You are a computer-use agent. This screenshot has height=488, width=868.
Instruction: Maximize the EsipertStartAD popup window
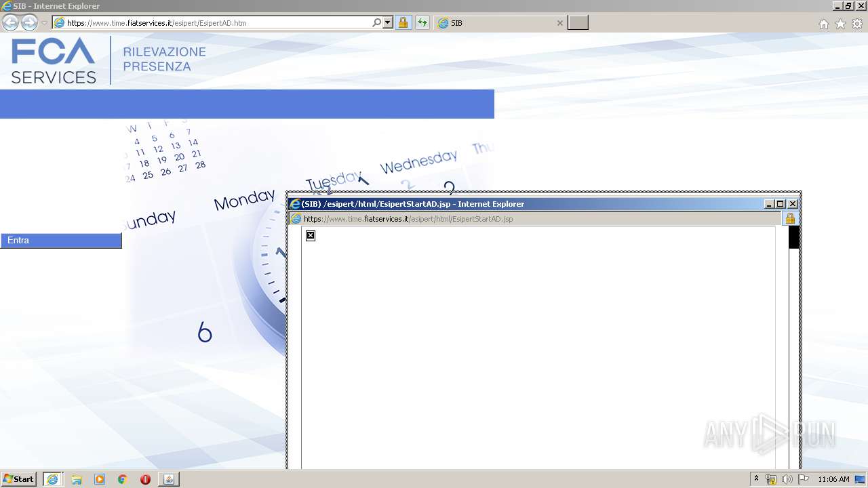pos(781,204)
